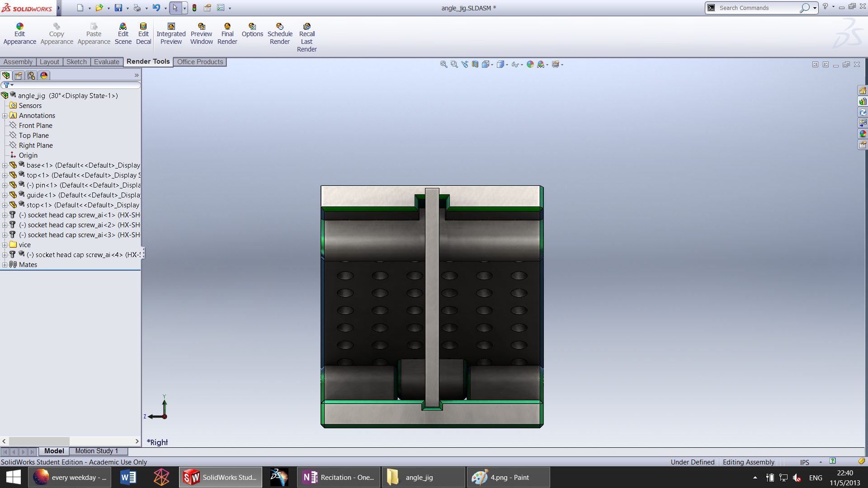Click the Paste Appearance tool
Image resolution: width=868 pixels, height=488 pixels.
pos(94,34)
